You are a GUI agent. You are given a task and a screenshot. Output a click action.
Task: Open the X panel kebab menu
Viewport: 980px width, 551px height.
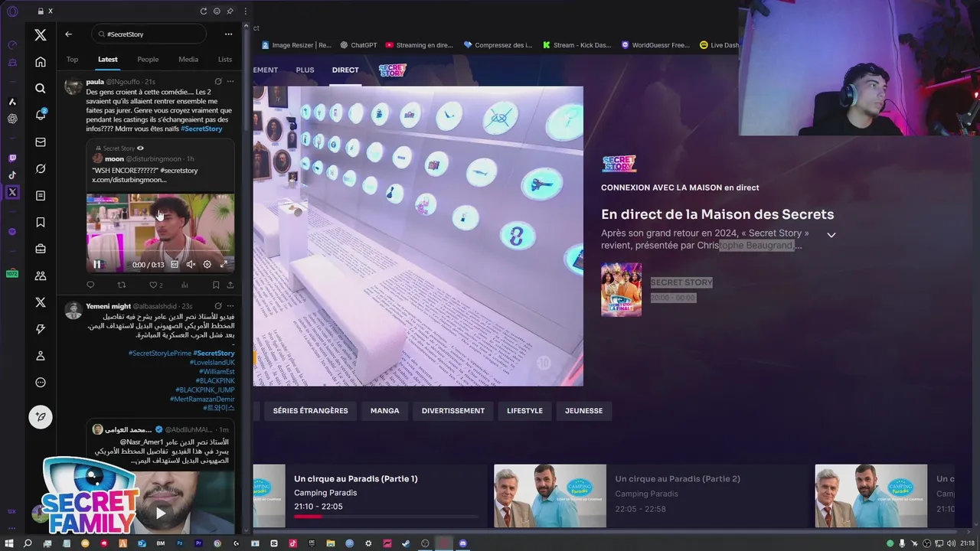244,11
